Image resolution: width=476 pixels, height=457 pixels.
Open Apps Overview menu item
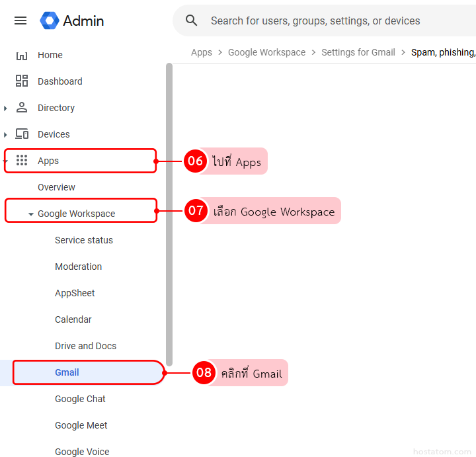click(56, 187)
